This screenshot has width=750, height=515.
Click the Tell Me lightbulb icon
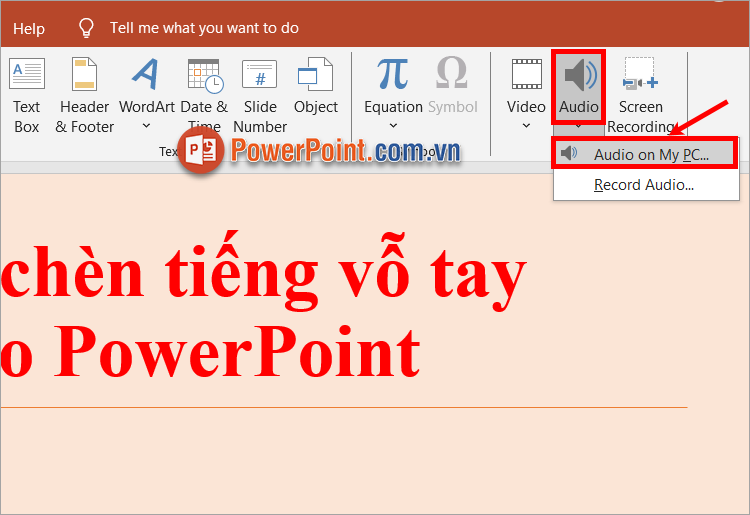pos(86,28)
